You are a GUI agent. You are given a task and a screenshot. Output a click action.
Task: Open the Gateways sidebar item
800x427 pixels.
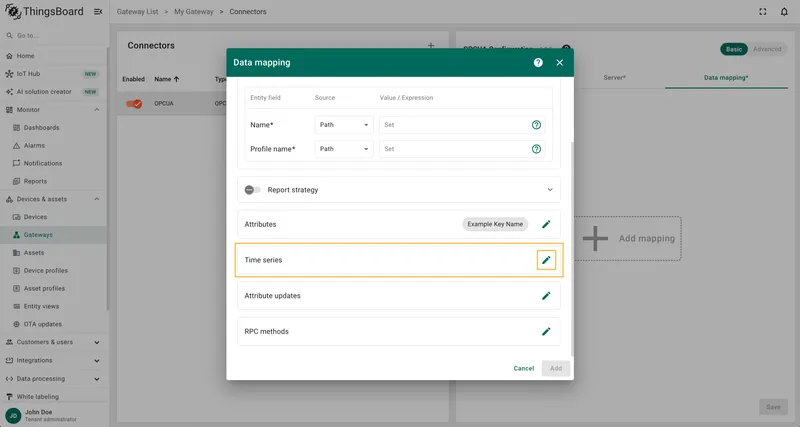tap(53, 235)
